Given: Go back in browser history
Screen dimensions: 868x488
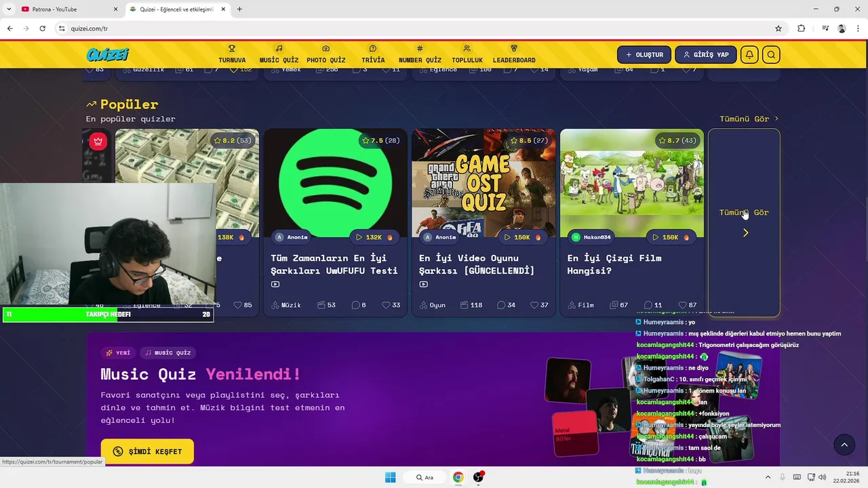Looking at the screenshot, I should point(9,28).
